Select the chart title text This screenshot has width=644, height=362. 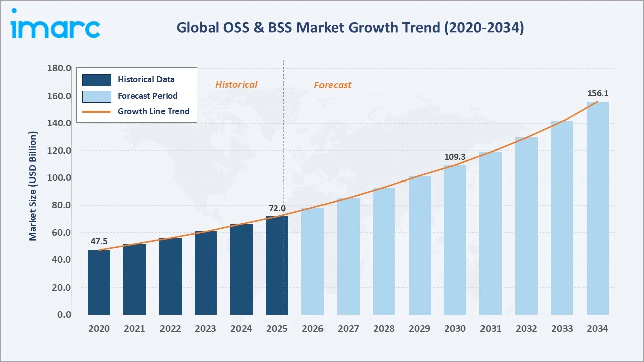(351, 28)
